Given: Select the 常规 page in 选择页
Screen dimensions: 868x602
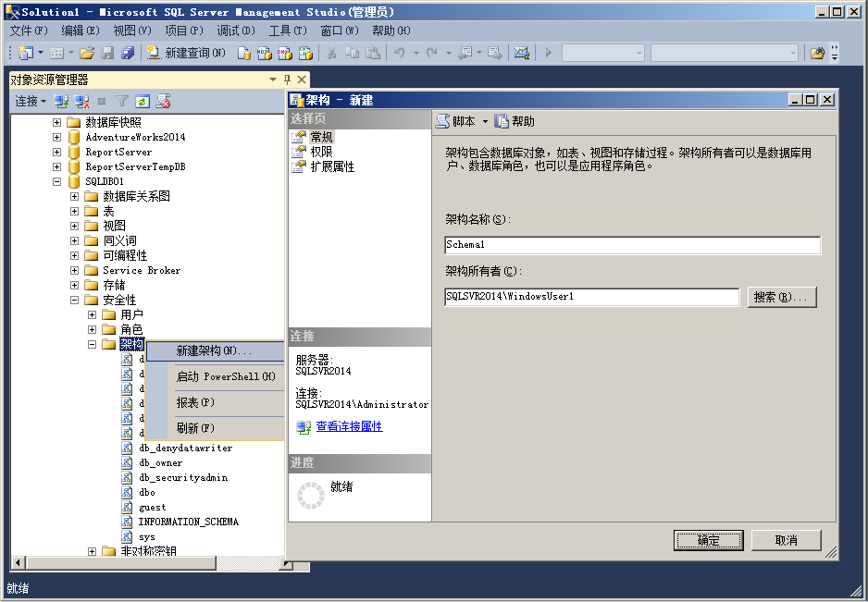Looking at the screenshot, I should coord(322,137).
